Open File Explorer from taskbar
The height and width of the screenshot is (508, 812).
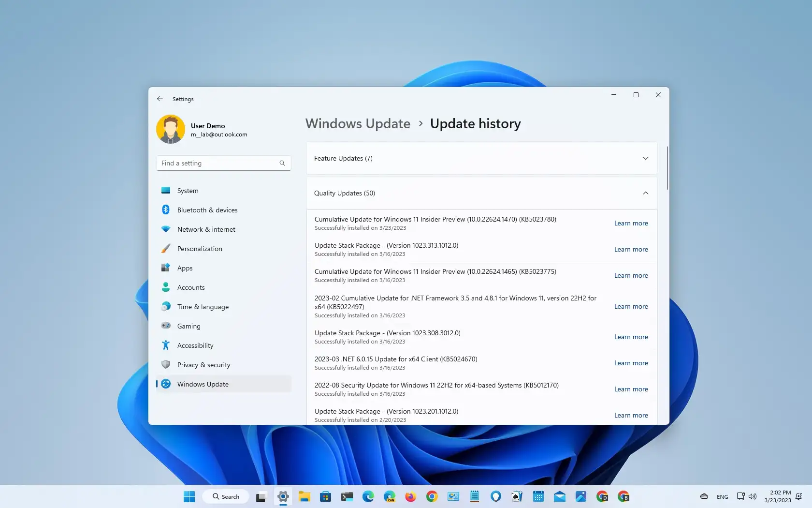(304, 496)
